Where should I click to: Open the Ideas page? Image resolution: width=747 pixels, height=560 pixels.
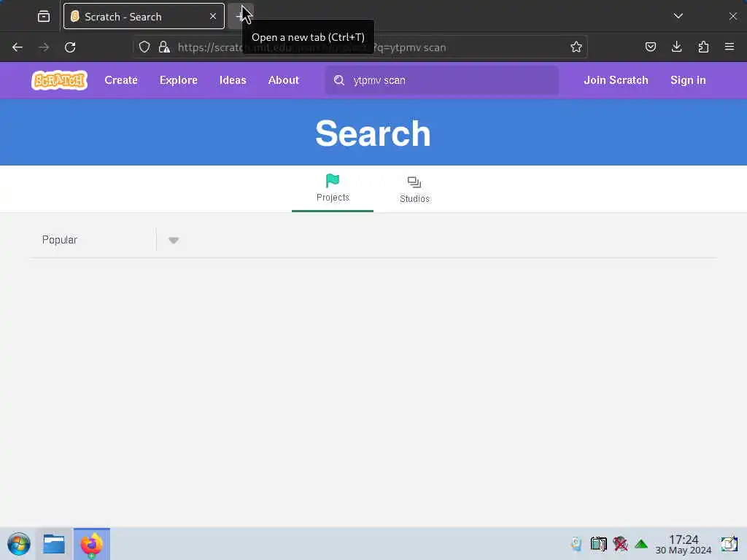233,80
